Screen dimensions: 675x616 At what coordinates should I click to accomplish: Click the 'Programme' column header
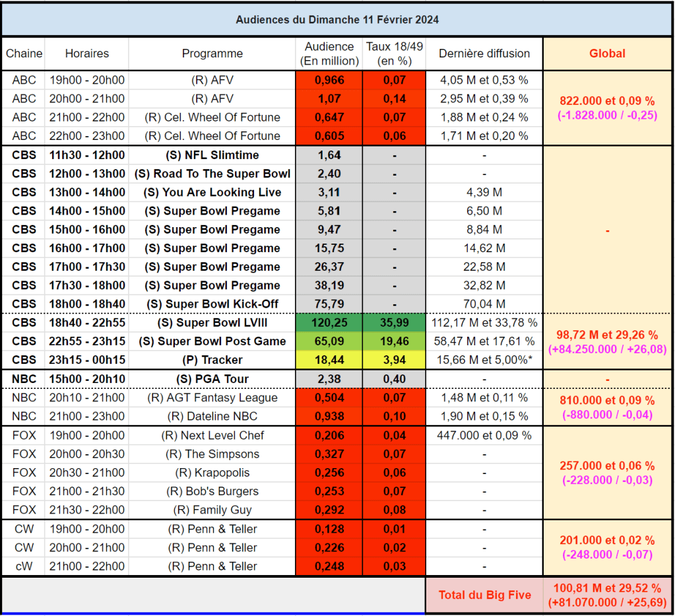(212, 53)
